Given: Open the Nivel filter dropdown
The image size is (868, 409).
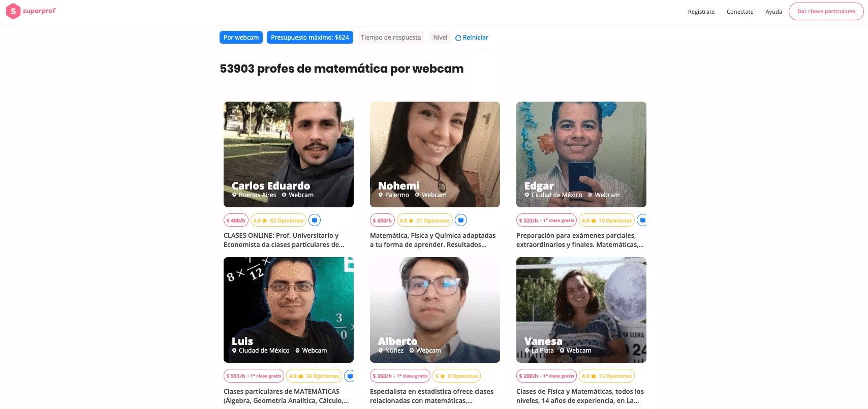Looking at the screenshot, I should [440, 37].
